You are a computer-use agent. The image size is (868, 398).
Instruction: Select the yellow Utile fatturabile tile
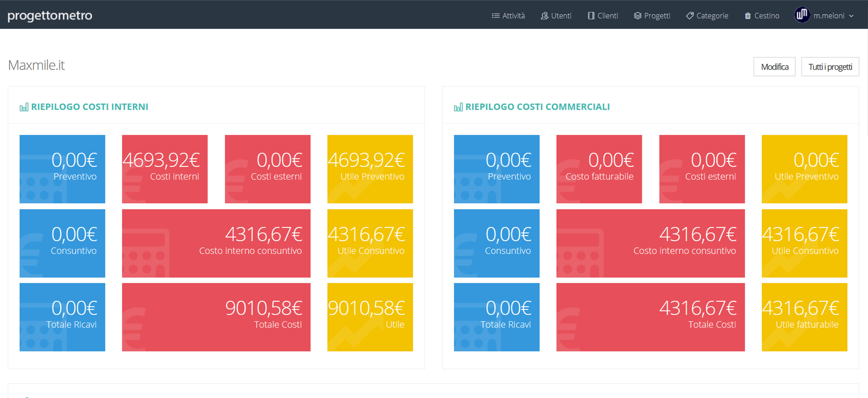point(804,317)
